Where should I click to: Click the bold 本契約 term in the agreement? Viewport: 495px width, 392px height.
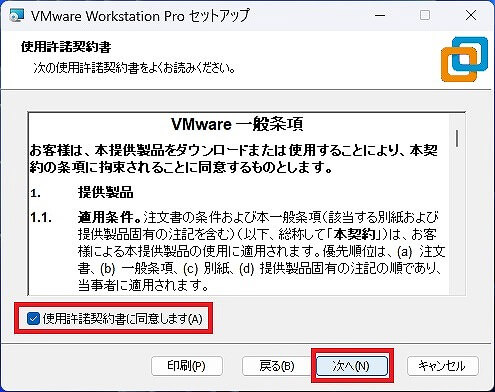point(355,235)
